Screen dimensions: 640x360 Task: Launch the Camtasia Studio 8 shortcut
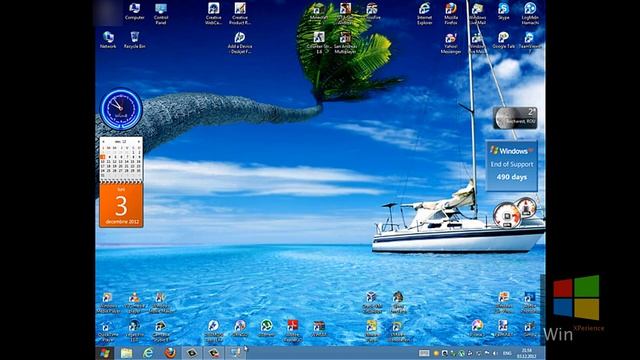(x=160, y=331)
